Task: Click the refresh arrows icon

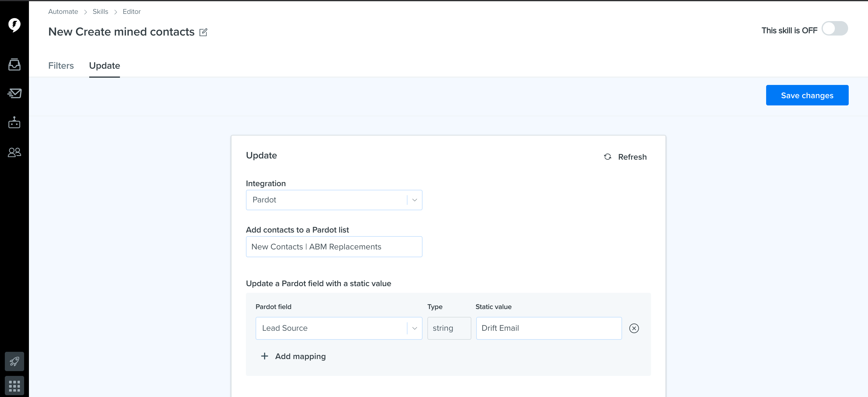Action: [x=608, y=157]
